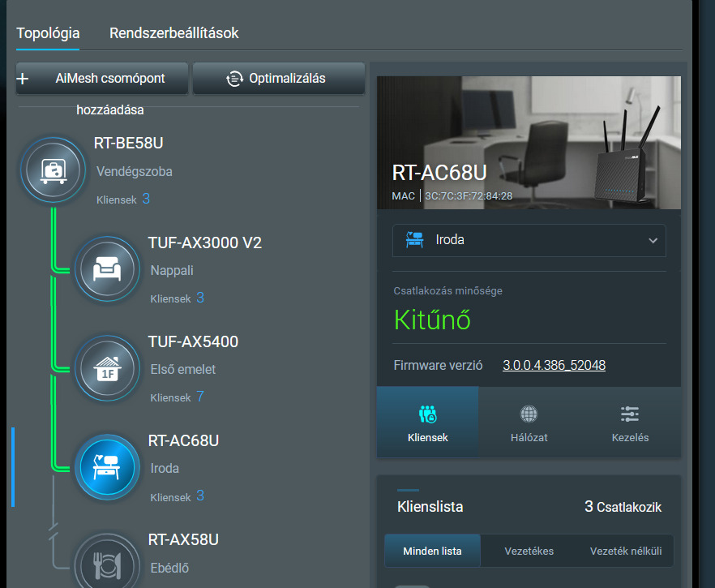Click AiMesh csomópont hozzáadása button
This screenshot has width=715, height=588.
click(x=102, y=79)
